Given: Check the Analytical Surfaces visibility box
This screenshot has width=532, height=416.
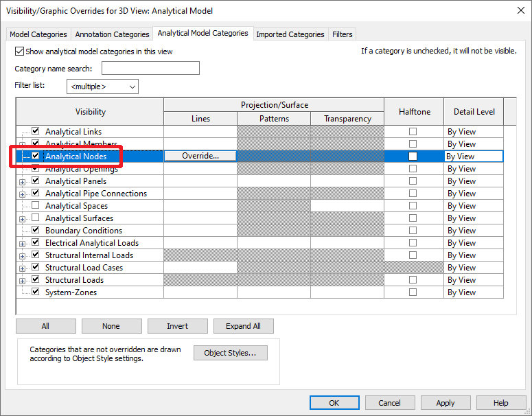Looking at the screenshot, I should click(x=35, y=218).
